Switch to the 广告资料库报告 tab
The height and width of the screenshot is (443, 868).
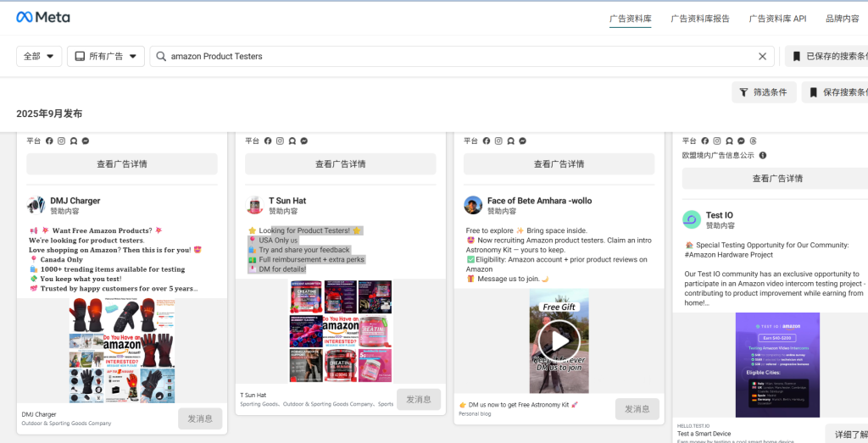tap(699, 18)
